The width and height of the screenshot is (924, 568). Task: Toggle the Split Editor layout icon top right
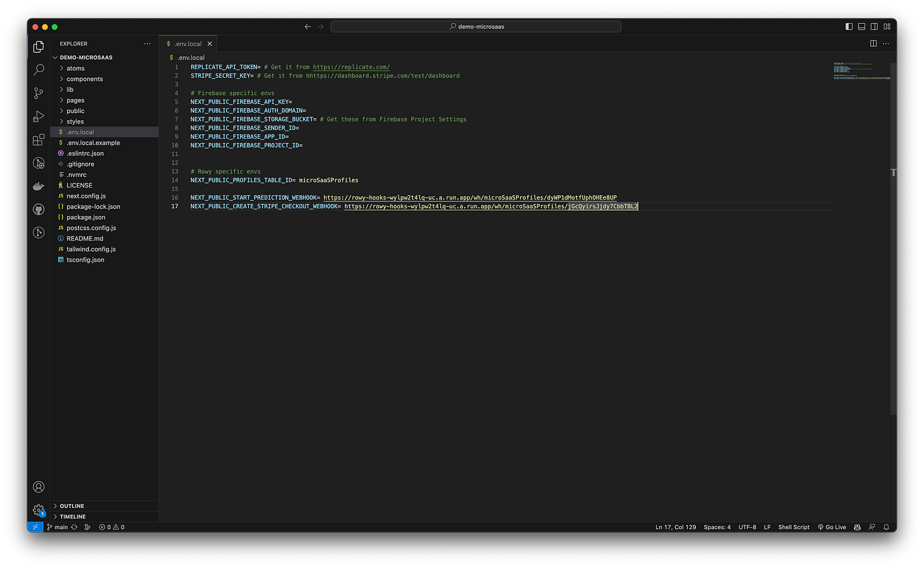[873, 43]
